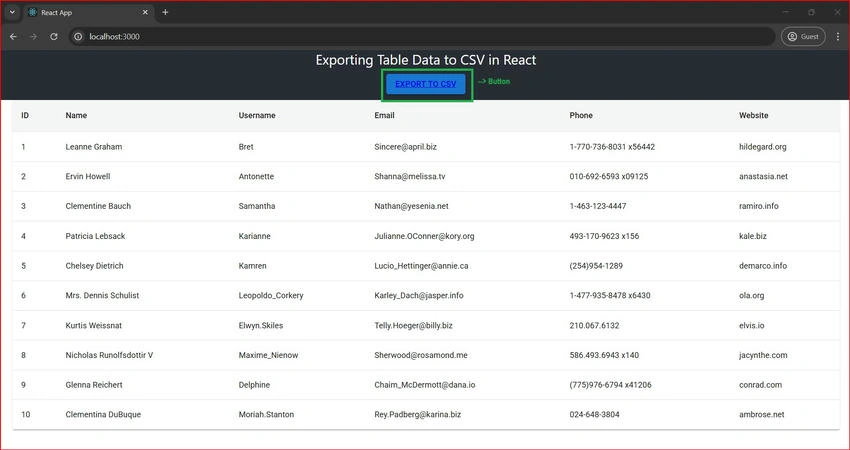Open the Chrome three-dot menu

click(x=838, y=36)
